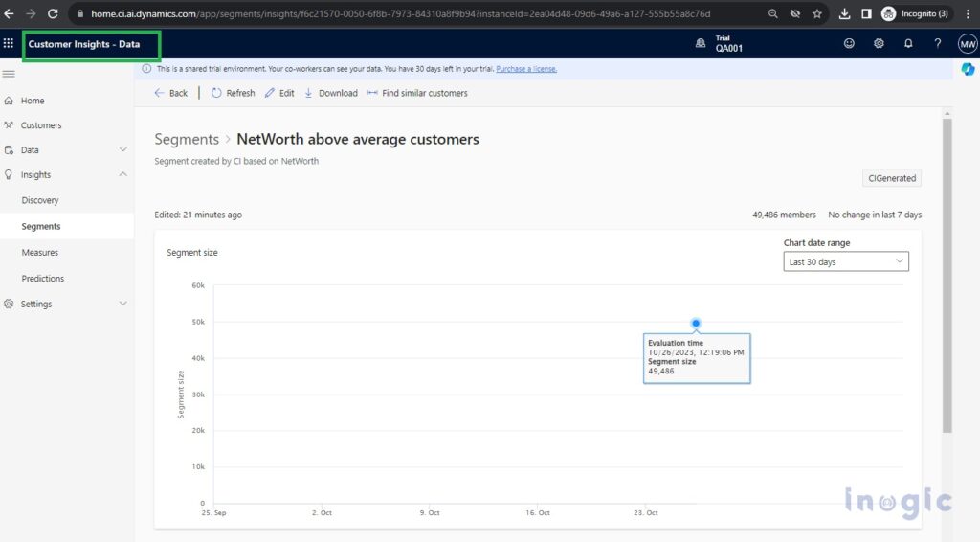Click the info icon in trial banner
Image resolution: width=980 pixels, height=542 pixels.
point(146,69)
